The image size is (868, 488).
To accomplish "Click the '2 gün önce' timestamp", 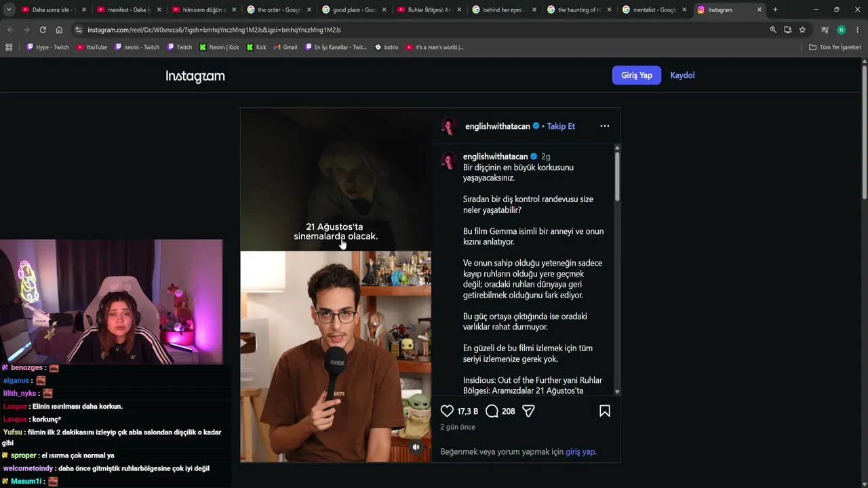I will [x=458, y=427].
